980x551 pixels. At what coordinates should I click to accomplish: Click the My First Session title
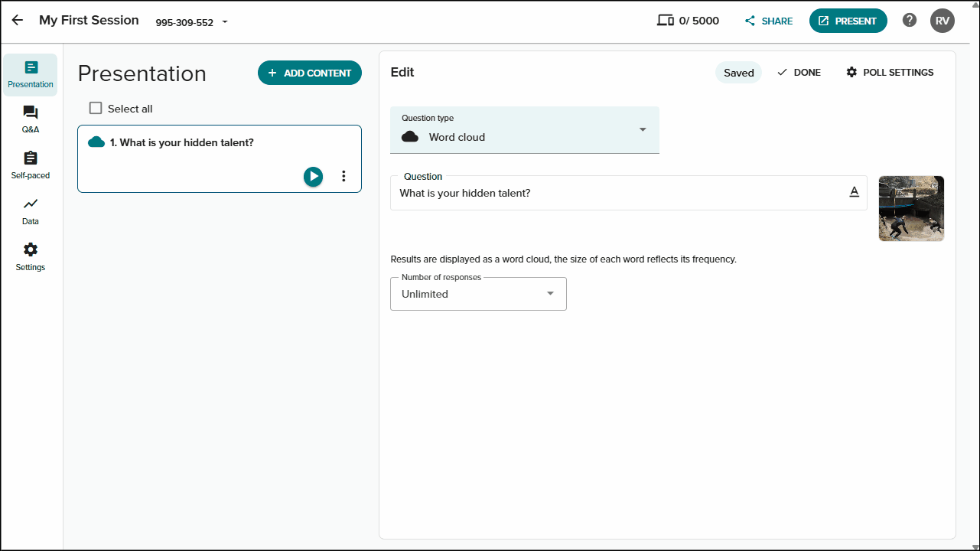pos(89,21)
